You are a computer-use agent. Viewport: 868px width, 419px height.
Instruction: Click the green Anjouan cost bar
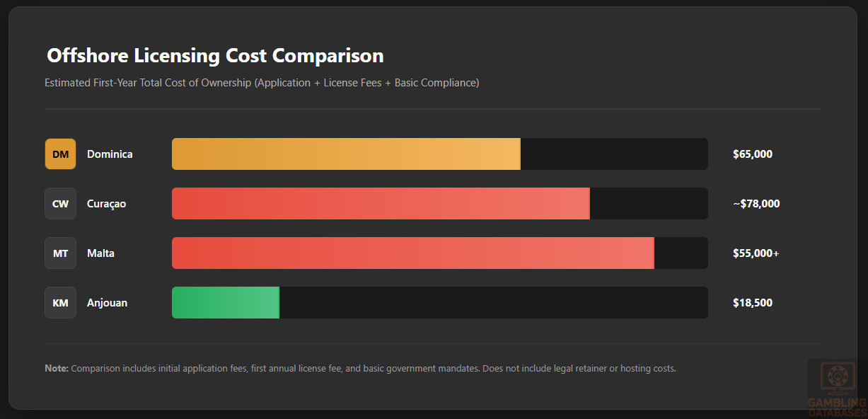pos(226,303)
